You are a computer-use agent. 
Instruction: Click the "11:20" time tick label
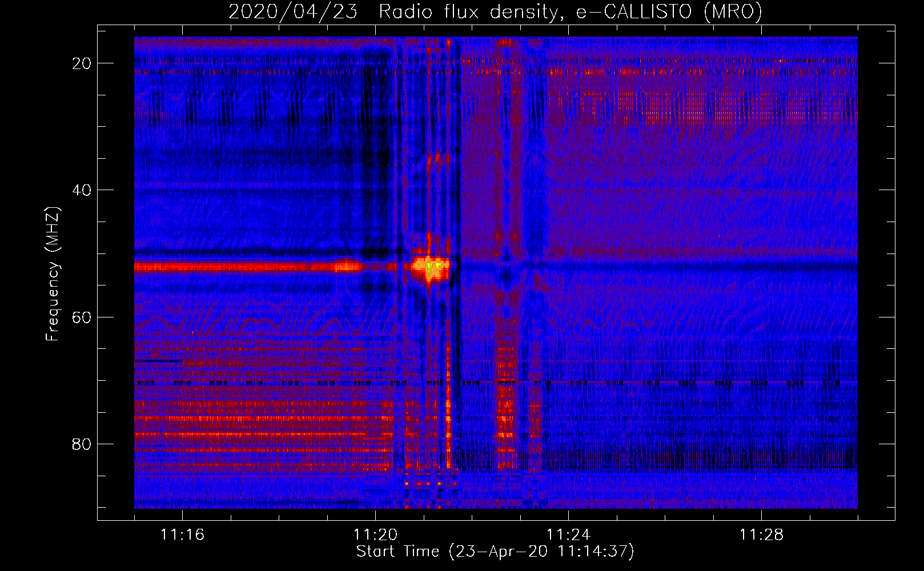pyautogui.click(x=375, y=534)
